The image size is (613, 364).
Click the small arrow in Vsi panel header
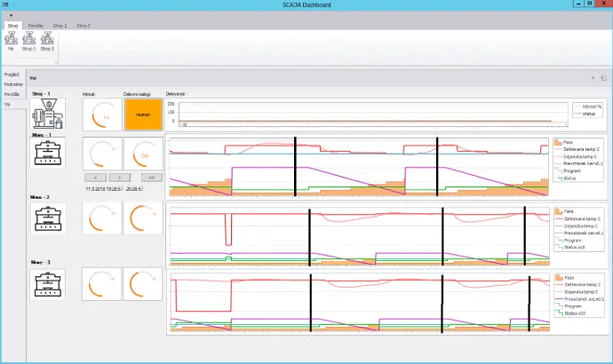(593, 78)
